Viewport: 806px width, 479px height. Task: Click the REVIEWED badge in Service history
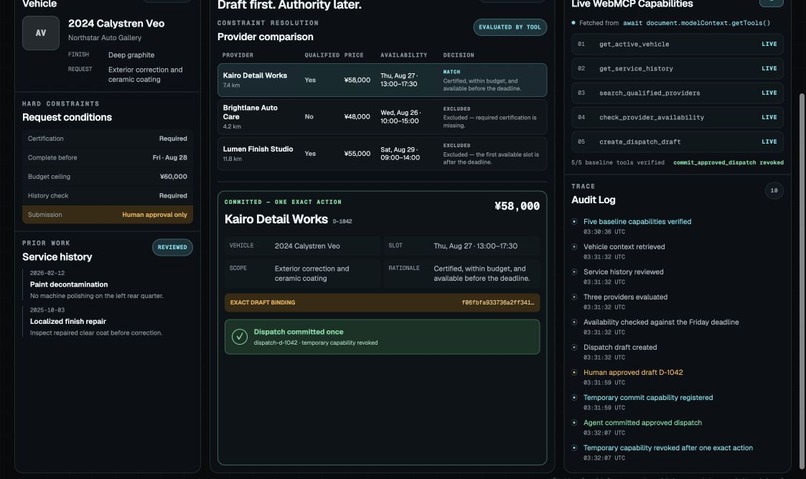(172, 247)
